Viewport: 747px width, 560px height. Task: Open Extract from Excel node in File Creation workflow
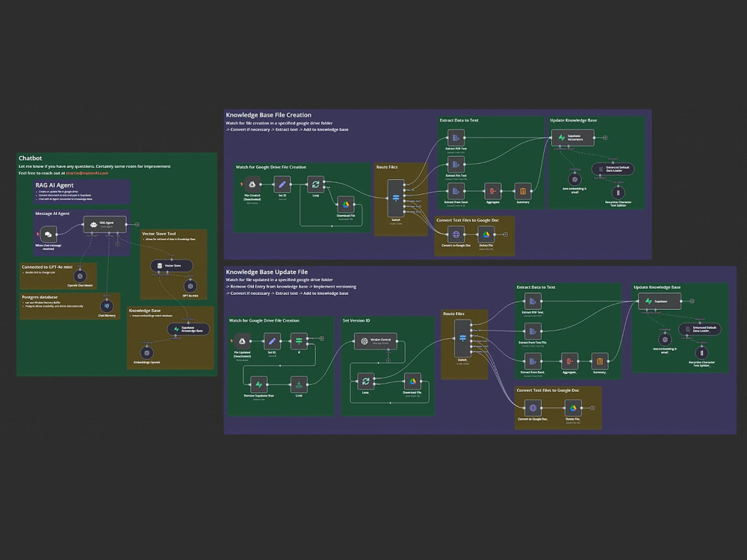pos(456,191)
